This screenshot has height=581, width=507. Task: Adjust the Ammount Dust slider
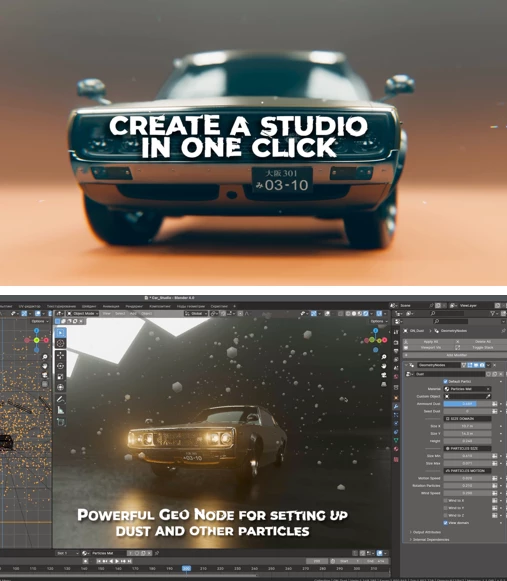pos(467,404)
